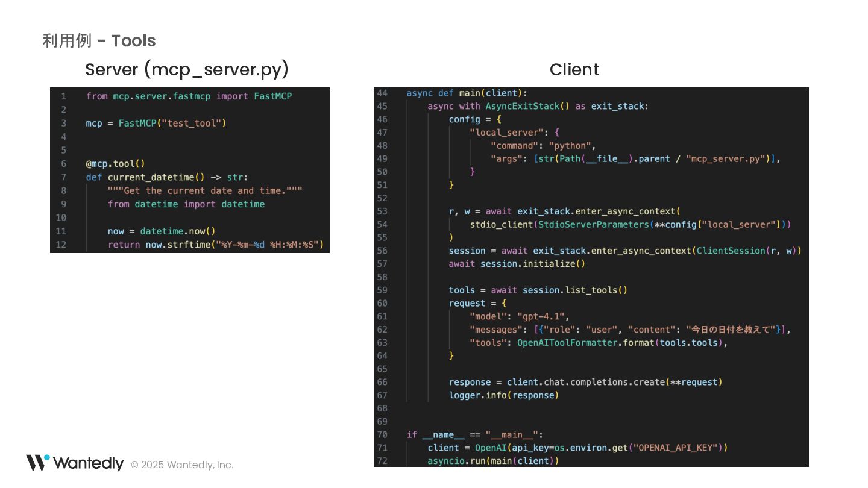The image size is (868, 488).
Task: Click 'tools = await session.list_tools()' line
Action: (538, 290)
